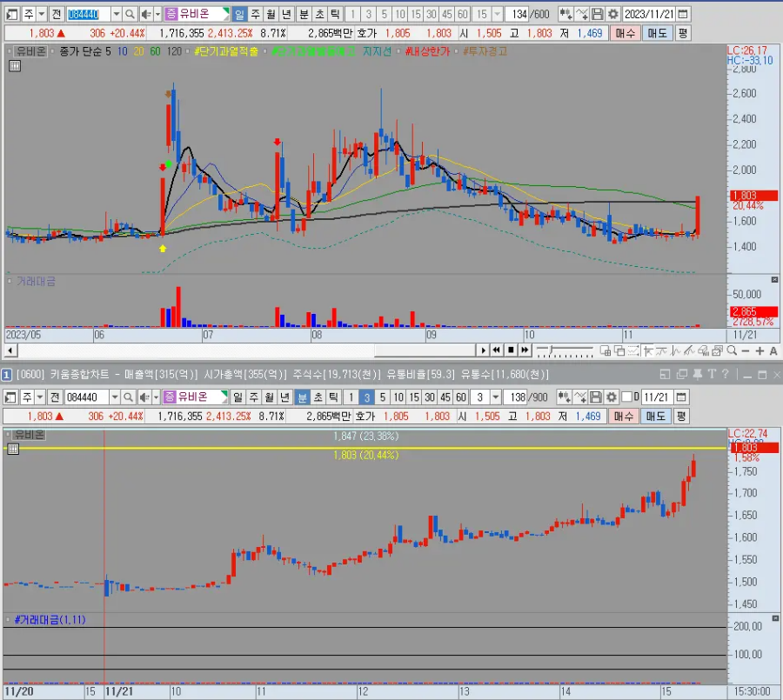
Task: Select the 일 daily period in the top chart
Action: (240, 14)
